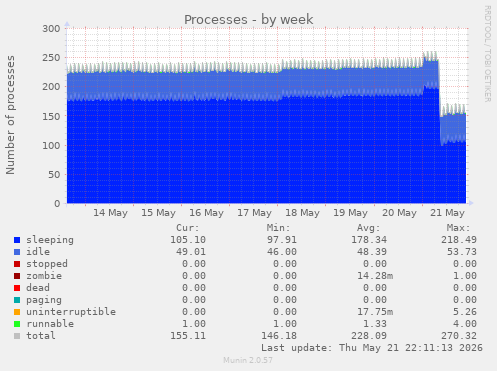The image size is (497, 371).
Task: Select the 'uninterruptible' legend label
Action: (71, 312)
